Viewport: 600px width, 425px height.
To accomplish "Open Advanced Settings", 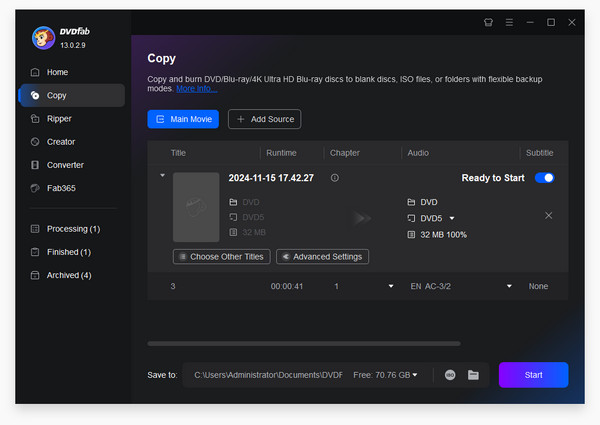I will pyautogui.click(x=322, y=257).
